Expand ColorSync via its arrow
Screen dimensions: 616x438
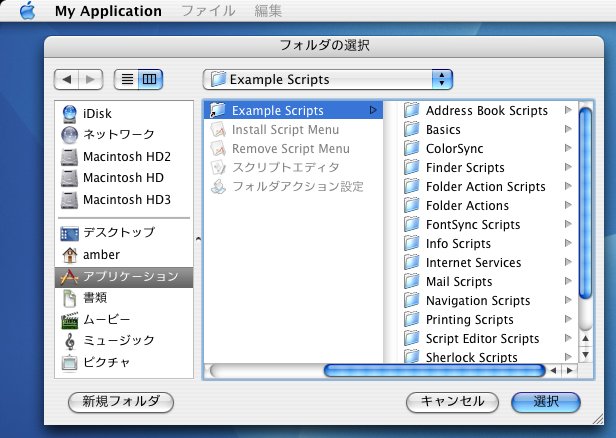[568, 148]
